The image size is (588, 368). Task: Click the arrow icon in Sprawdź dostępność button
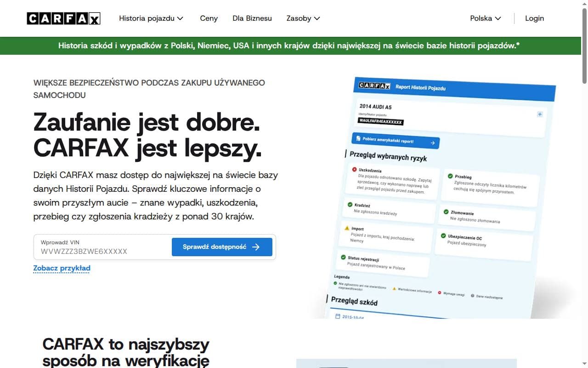coord(256,247)
